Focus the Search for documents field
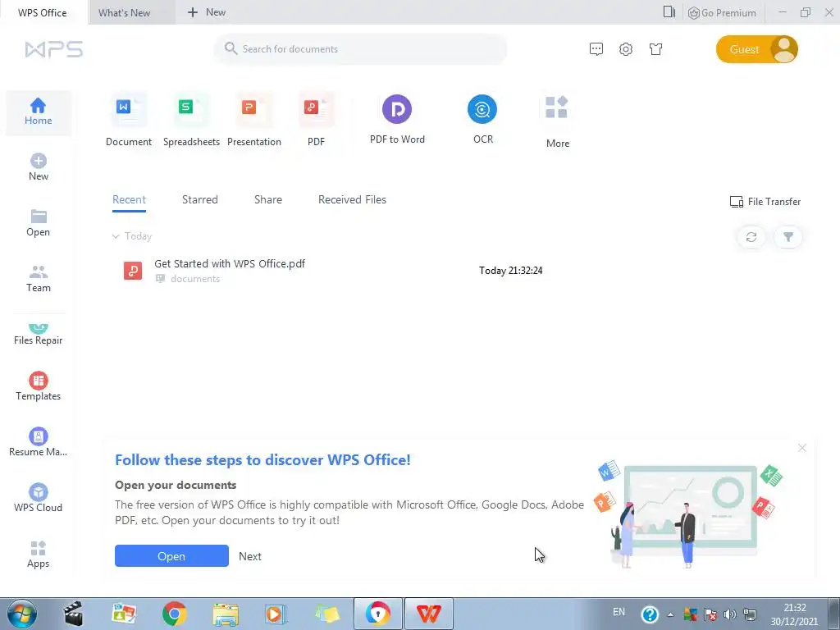 click(360, 49)
